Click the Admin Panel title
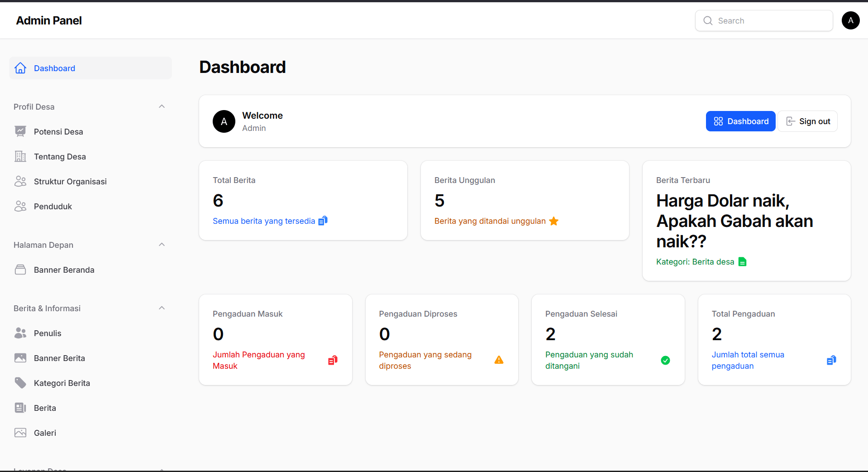The image size is (868, 472). (49, 20)
